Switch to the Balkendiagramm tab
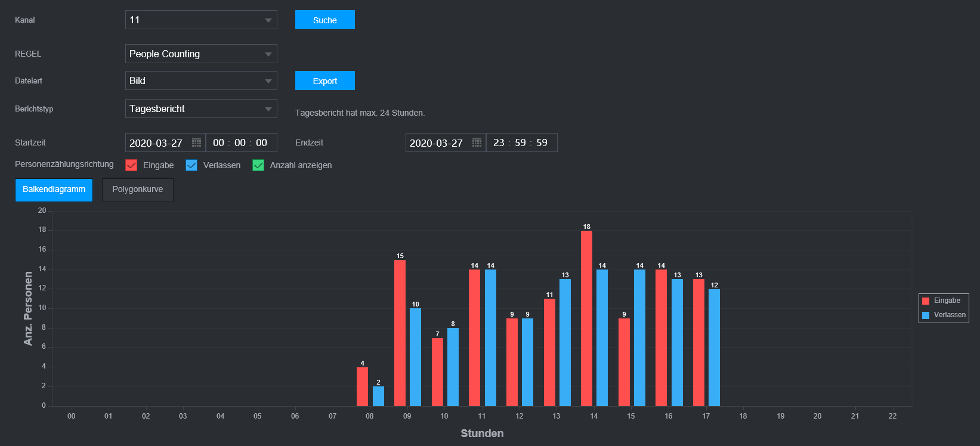This screenshot has width=980, height=446. tap(54, 190)
